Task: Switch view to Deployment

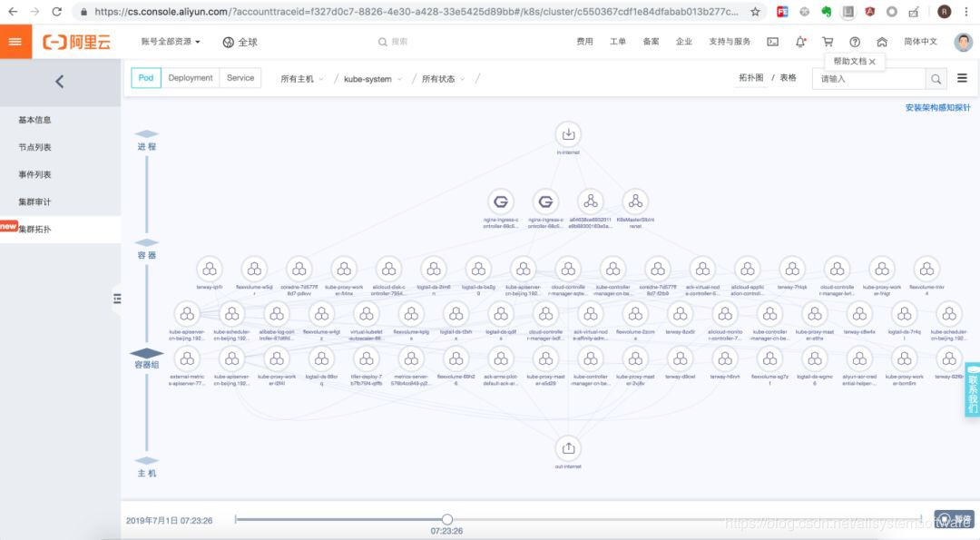Action: [190, 78]
